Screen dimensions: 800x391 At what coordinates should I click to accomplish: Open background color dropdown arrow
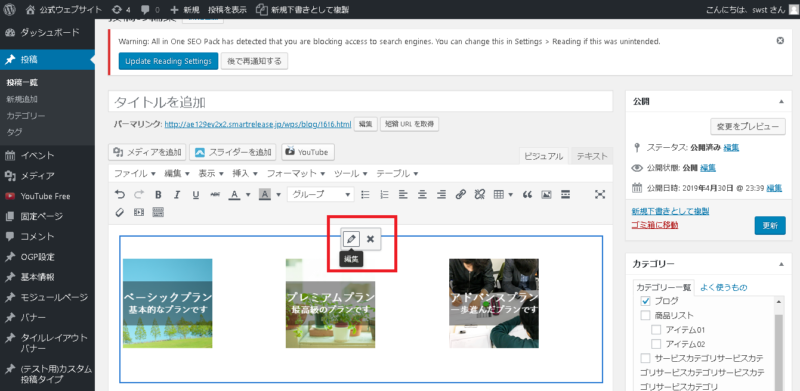pos(279,194)
